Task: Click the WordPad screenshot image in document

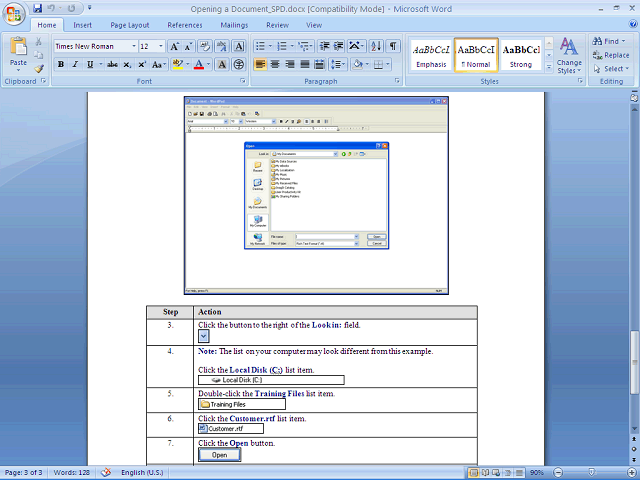Action: (x=316, y=196)
